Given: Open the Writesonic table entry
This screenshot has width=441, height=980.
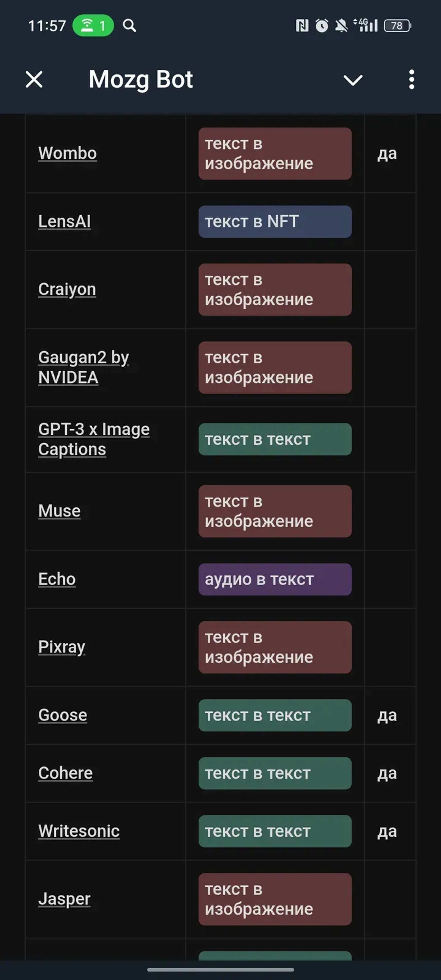Looking at the screenshot, I should coord(79,832).
